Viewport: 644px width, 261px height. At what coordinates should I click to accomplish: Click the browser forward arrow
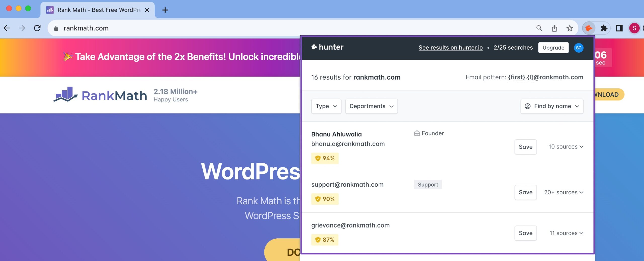pyautogui.click(x=22, y=28)
